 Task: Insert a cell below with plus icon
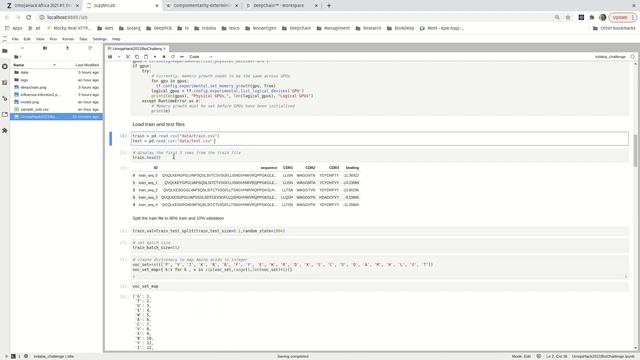click(x=119, y=57)
